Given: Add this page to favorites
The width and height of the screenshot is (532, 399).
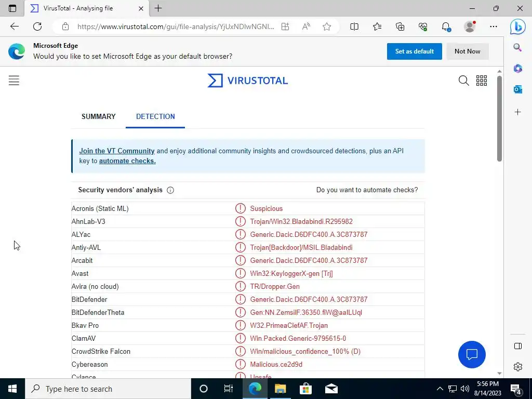Looking at the screenshot, I should tap(327, 26).
